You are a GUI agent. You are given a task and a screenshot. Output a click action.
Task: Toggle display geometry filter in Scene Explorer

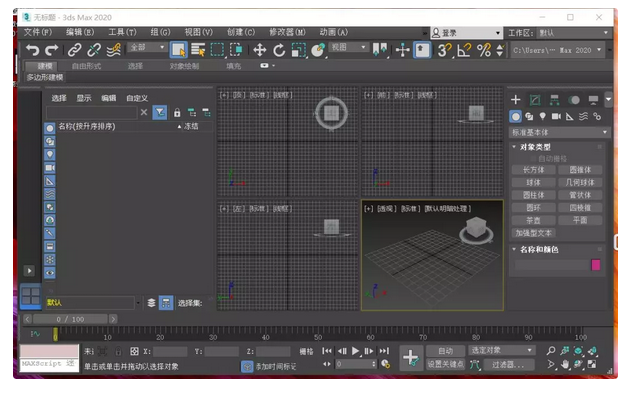point(49,128)
